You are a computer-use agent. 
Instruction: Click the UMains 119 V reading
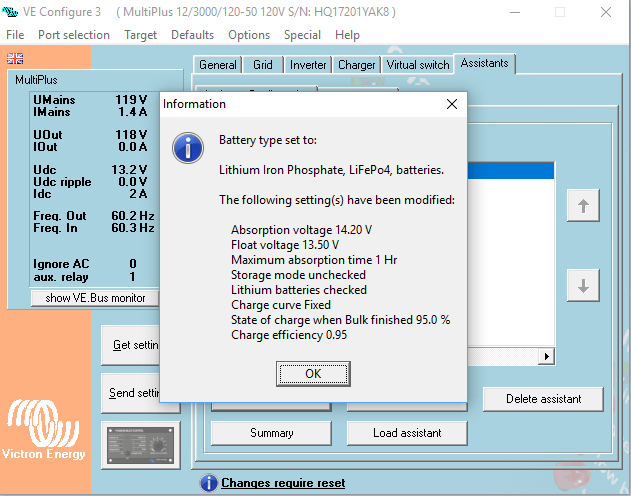pyautogui.click(x=90, y=99)
